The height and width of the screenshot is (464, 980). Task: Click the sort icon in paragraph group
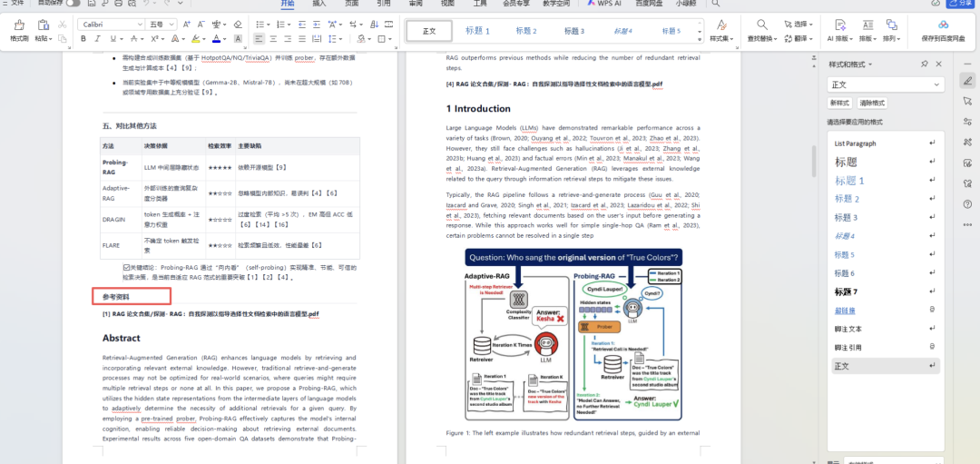tap(374, 25)
